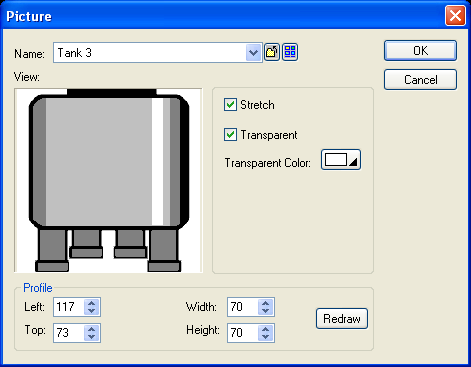Increase the Top value with up arrow
The width and height of the screenshot is (471, 367).
[x=92, y=329]
